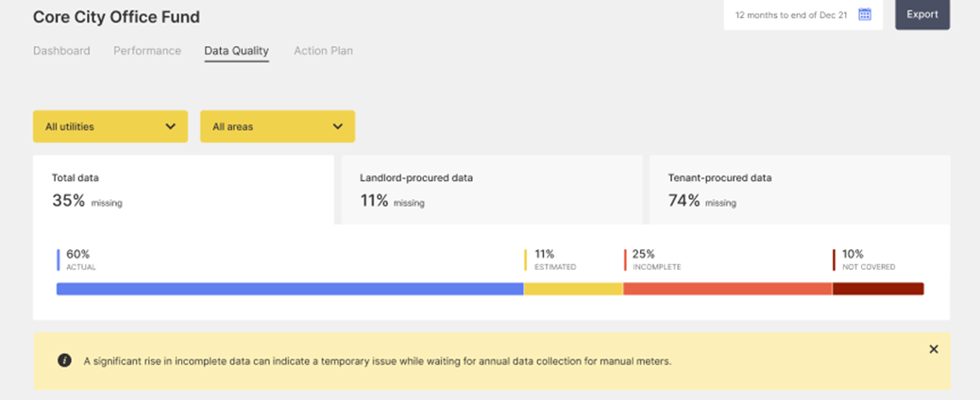The height and width of the screenshot is (400, 980).
Task: Expand the All utilities dropdown
Action: [110, 126]
